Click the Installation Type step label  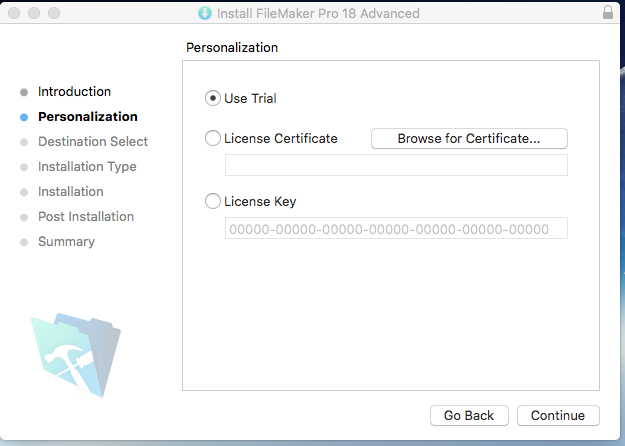click(87, 167)
